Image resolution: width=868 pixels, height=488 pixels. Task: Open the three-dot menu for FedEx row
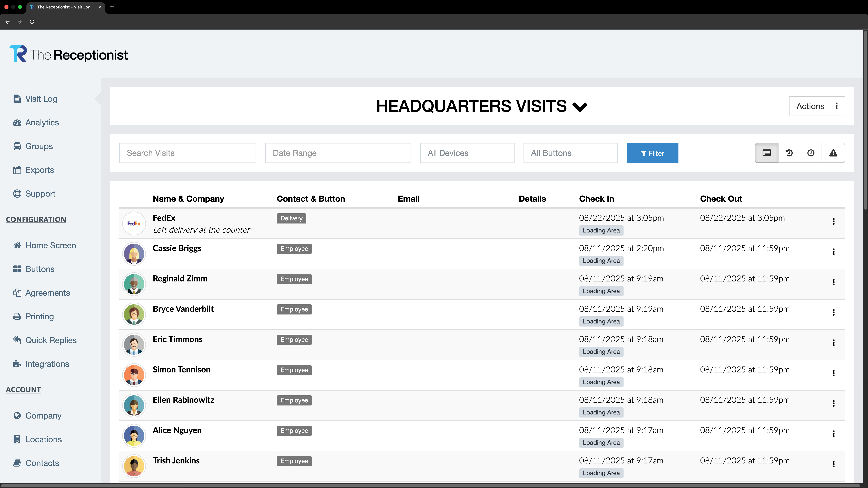pyautogui.click(x=833, y=221)
